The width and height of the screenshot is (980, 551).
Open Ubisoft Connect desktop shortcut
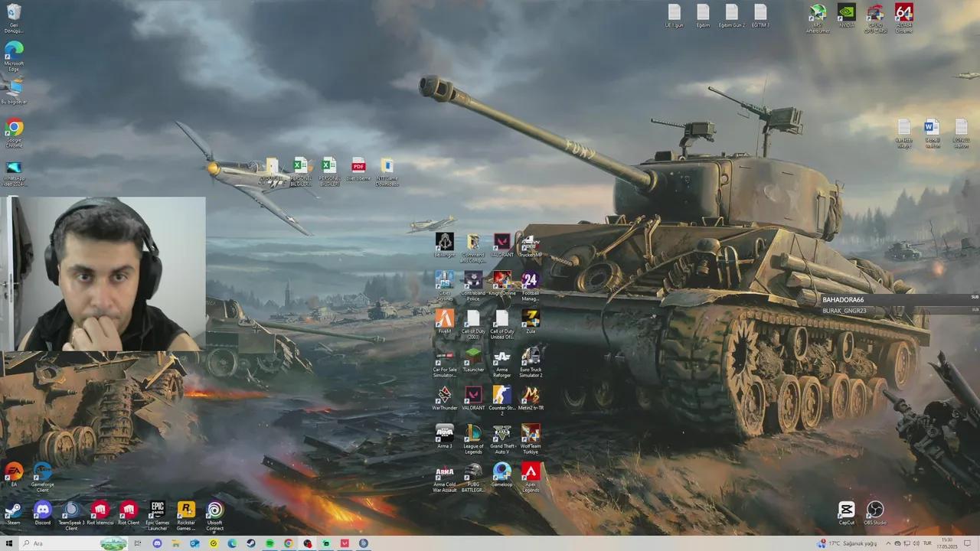point(215,517)
